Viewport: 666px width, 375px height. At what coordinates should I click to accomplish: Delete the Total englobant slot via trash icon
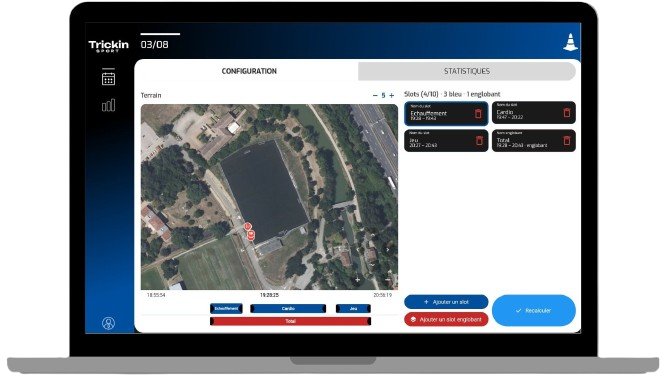(567, 141)
